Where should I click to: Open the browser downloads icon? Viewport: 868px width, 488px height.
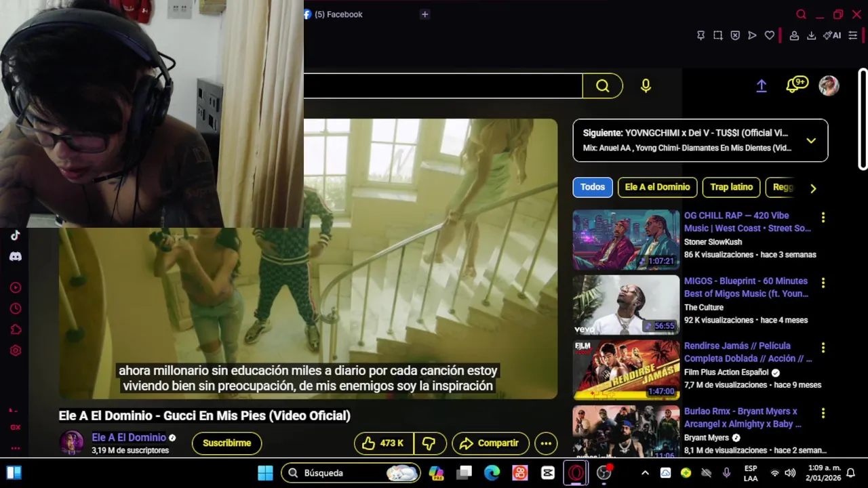[x=811, y=35]
